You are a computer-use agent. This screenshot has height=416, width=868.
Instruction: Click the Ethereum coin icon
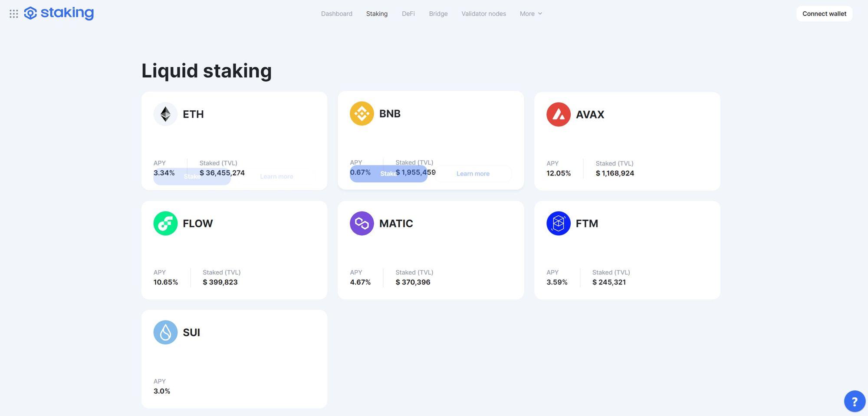click(x=165, y=114)
